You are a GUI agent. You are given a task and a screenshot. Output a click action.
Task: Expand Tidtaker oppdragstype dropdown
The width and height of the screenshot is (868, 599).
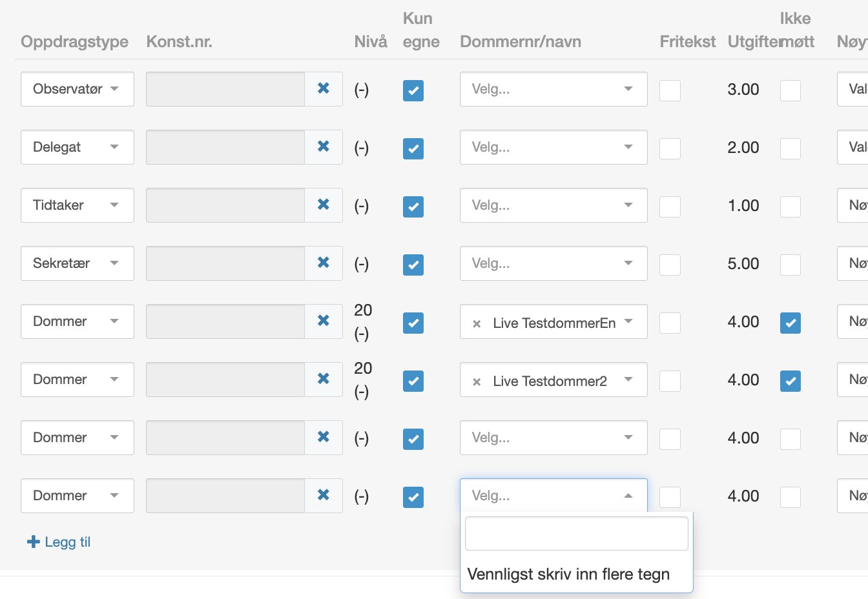77,205
